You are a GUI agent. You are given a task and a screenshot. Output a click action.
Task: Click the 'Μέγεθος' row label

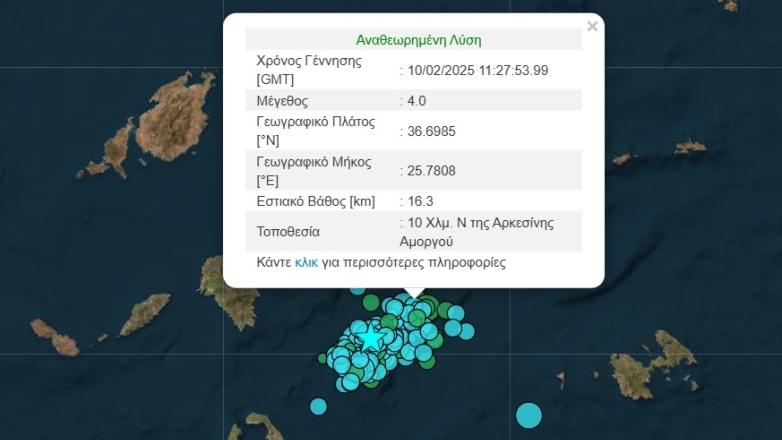click(x=282, y=101)
